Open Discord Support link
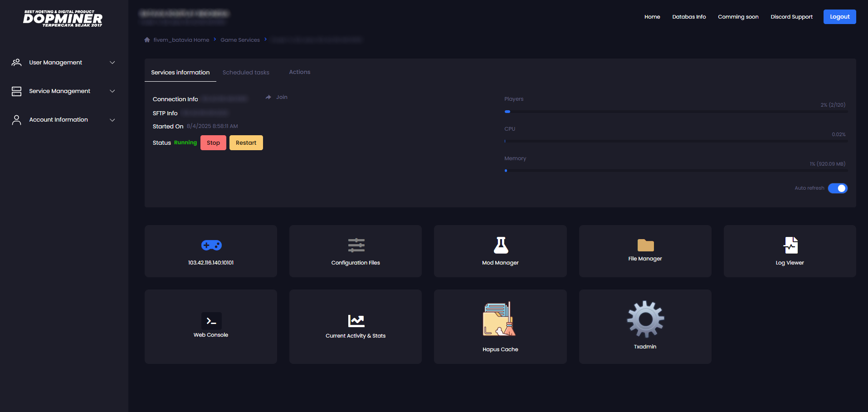Screen dimensions: 868x412 791,17
